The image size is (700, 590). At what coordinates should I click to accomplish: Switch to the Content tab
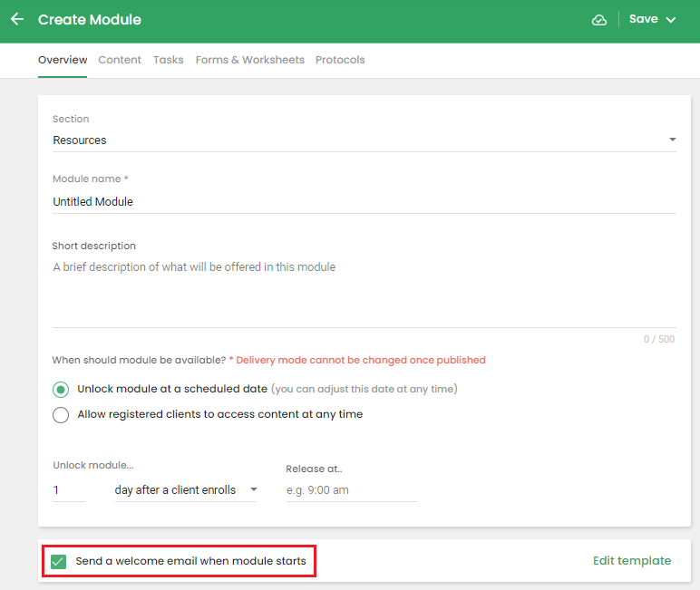[x=120, y=60]
